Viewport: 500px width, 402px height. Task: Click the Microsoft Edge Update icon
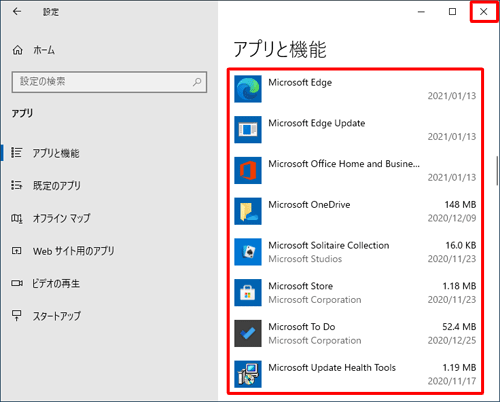pyautogui.click(x=248, y=130)
